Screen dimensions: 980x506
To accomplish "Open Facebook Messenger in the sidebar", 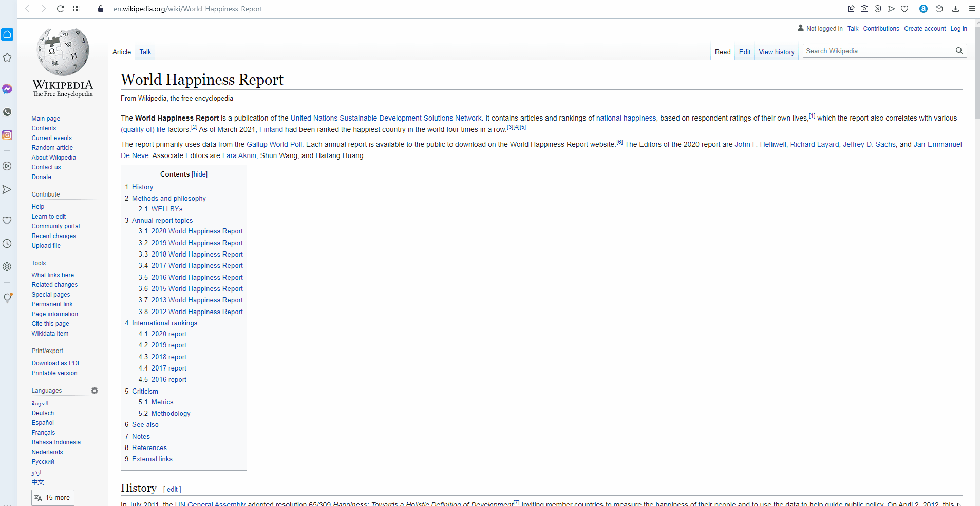I will point(7,89).
